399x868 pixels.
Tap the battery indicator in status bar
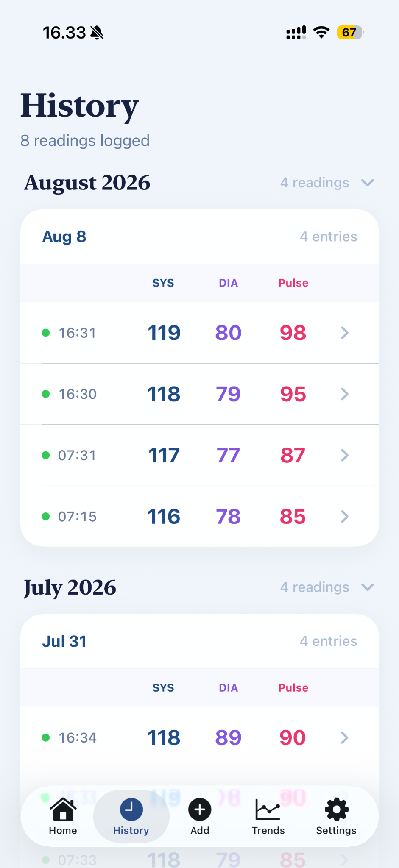(x=350, y=32)
